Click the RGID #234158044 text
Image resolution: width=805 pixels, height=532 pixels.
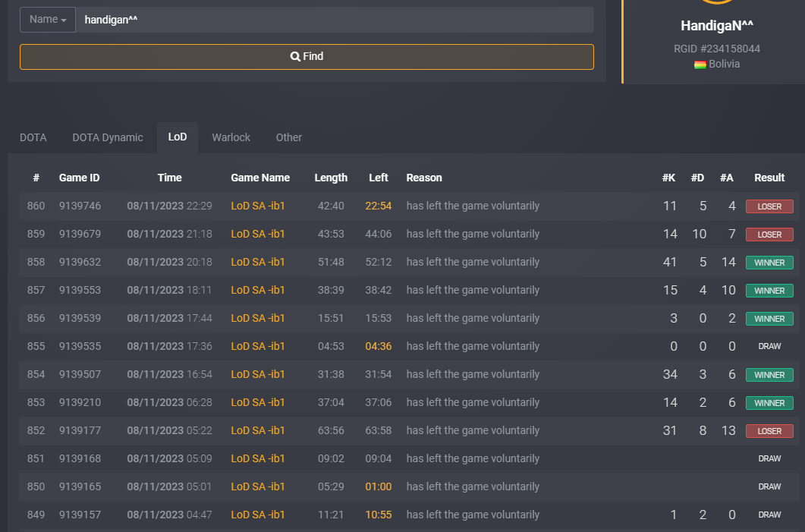tap(717, 49)
